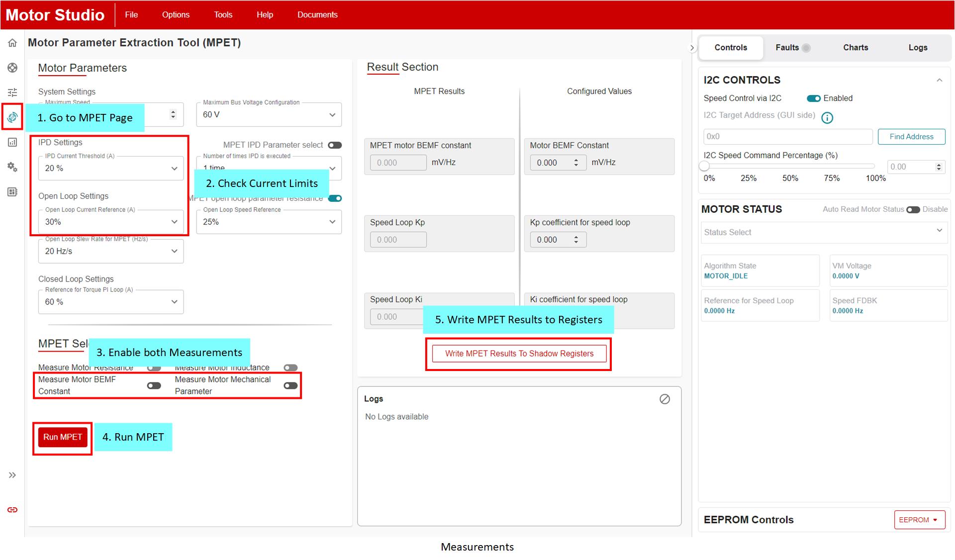Click the Find Address button

(911, 137)
